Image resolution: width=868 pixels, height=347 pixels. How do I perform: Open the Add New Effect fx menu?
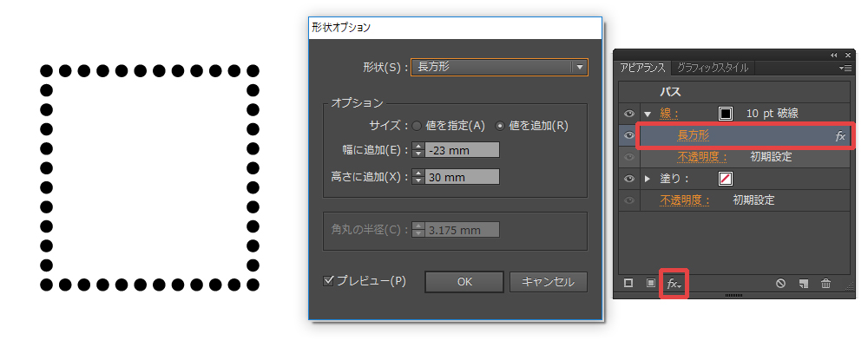[x=674, y=284]
